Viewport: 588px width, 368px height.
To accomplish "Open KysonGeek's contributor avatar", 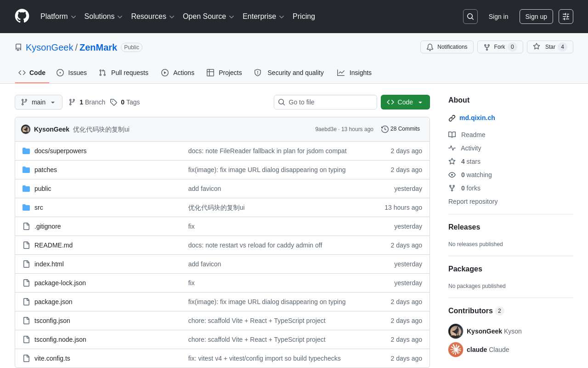I will pyautogui.click(x=456, y=331).
